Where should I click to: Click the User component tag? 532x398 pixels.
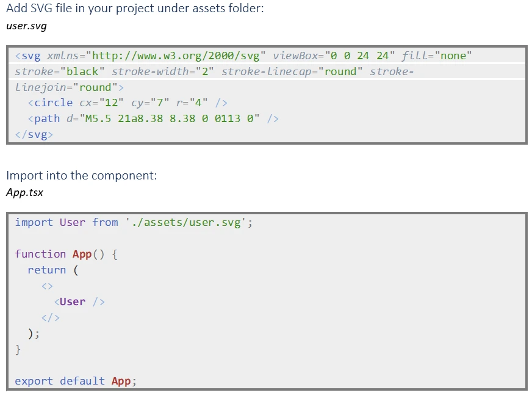point(79,302)
